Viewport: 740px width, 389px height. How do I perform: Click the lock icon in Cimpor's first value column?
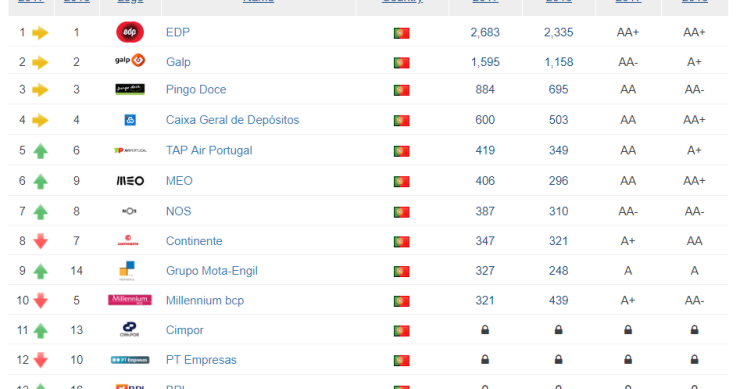click(x=485, y=330)
